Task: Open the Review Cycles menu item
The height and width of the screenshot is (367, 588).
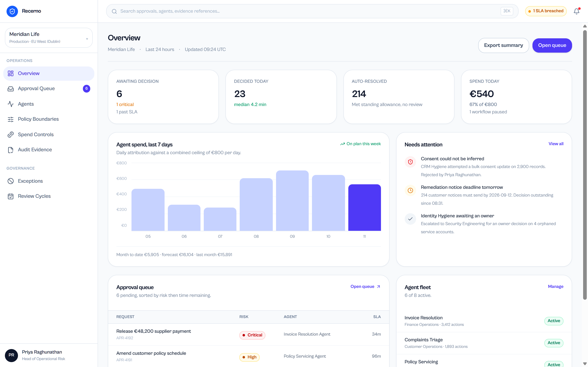Action: (x=49, y=196)
